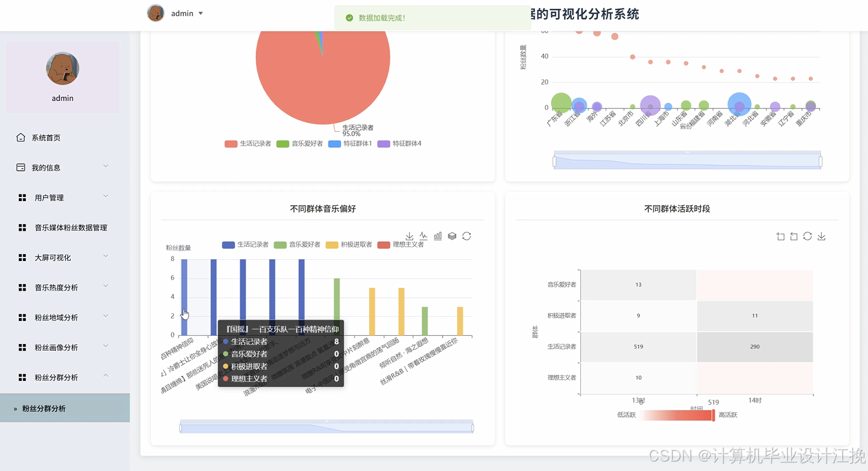Click the 不同群体活跃时段 chart title

pyautogui.click(x=677, y=209)
